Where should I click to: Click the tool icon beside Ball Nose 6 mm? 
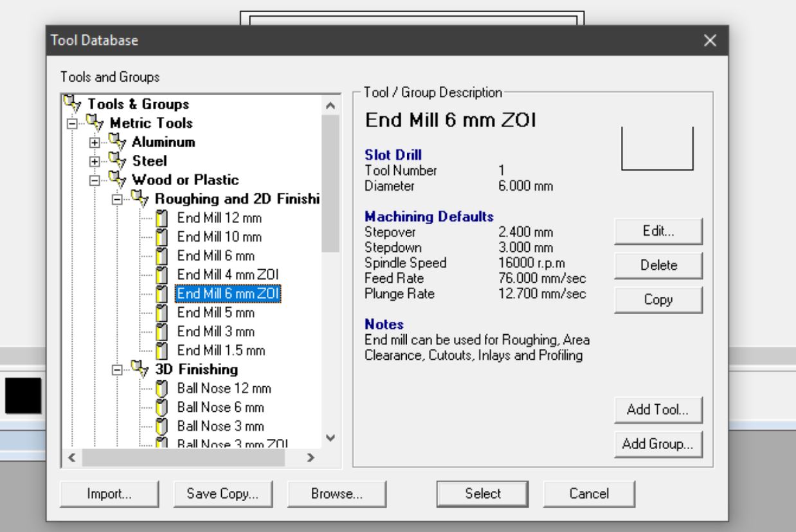(x=162, y=407)
